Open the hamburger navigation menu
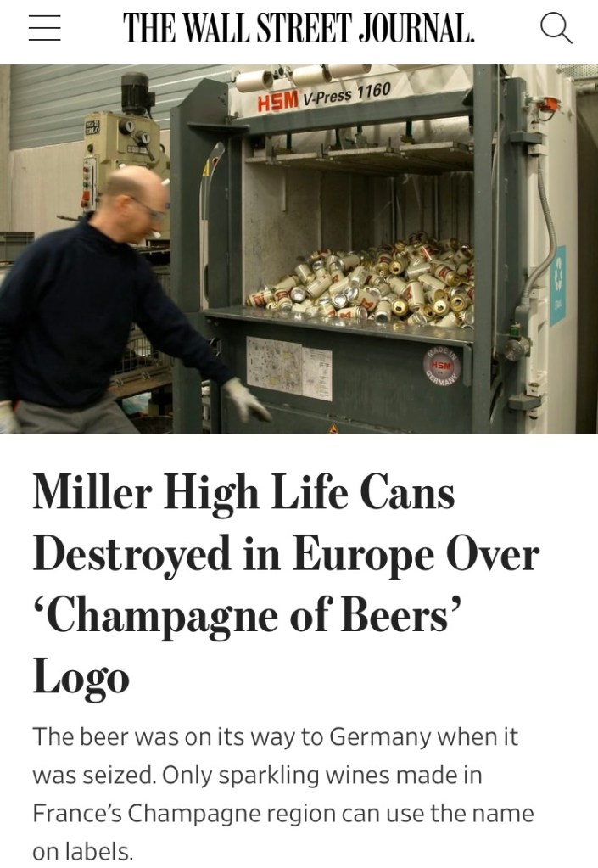Viewport: 598px width, 868px height. tap(44, 28)
